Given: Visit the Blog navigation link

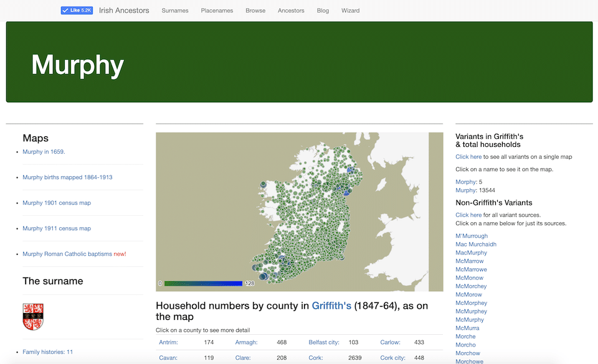Looking at the screenshot, I should click(x=323, y=11).
